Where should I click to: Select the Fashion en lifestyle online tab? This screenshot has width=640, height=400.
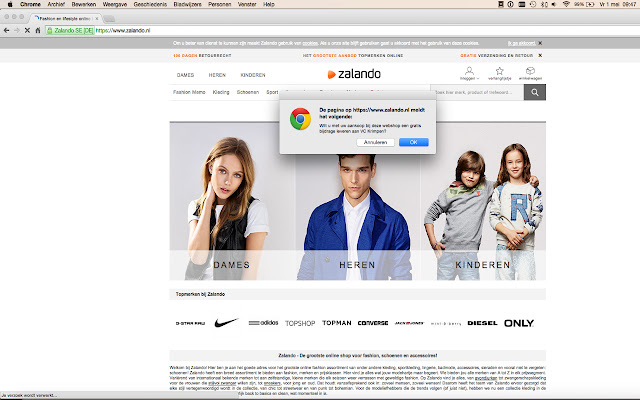(x=64, y=18)
